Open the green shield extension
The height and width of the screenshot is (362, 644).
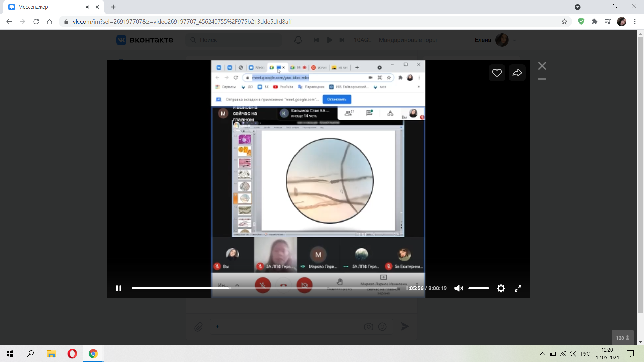click(581, 22)
